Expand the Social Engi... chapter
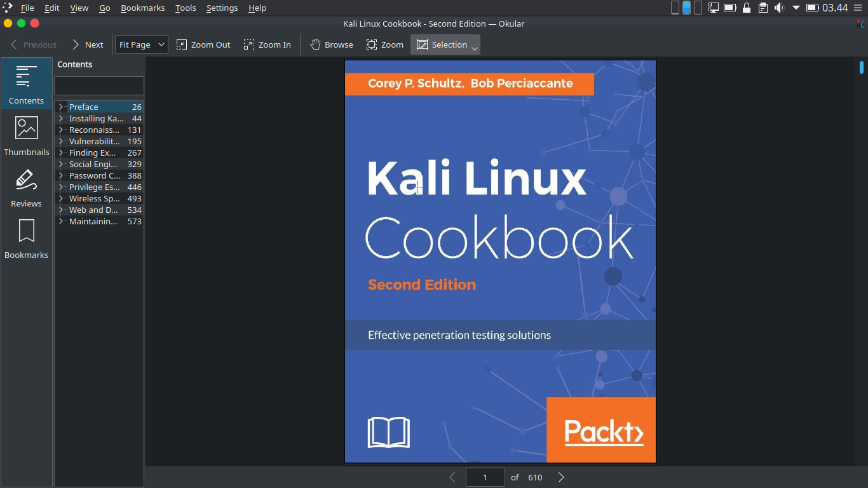The height and width of the screenshot is (488, 868). tap(61, 164)
